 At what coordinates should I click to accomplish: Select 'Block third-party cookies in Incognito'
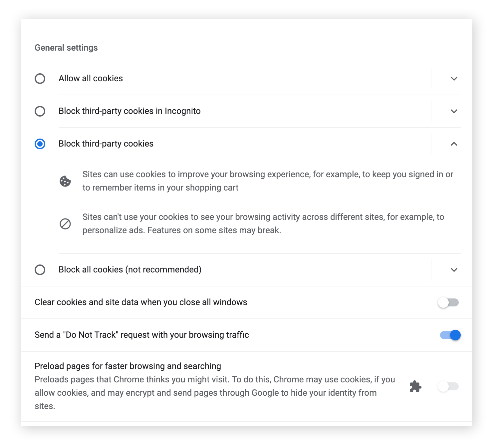40,111
